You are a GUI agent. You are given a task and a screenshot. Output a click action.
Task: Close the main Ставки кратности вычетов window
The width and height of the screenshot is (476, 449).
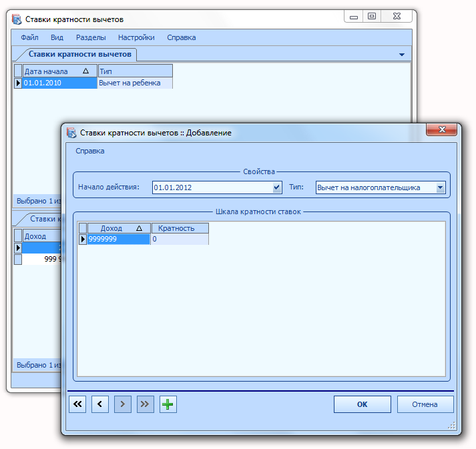[x=397, y=16]
